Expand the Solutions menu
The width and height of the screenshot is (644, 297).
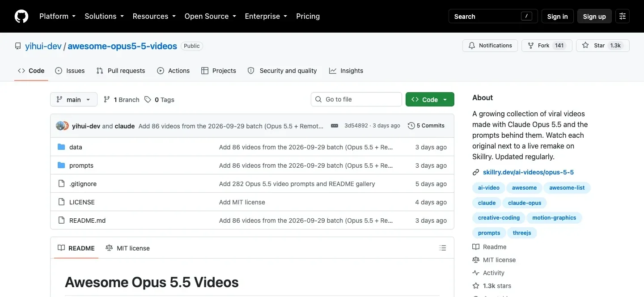(x=104, y=16)
